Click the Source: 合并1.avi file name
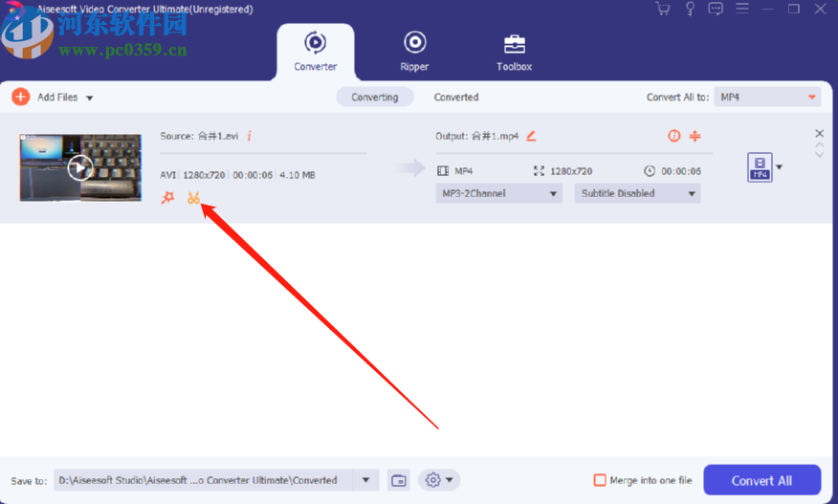The height and width of the screenshot is (504, 838). pos(199,137)
